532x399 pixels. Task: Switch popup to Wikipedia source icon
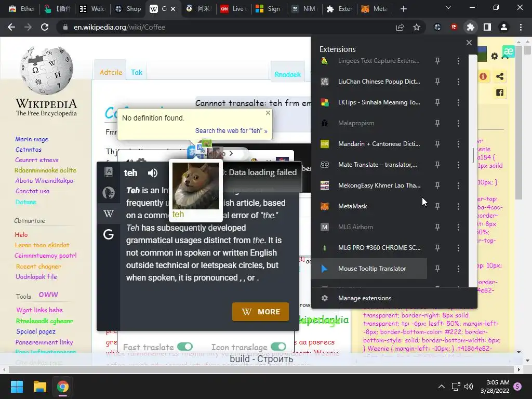[109, 214]
